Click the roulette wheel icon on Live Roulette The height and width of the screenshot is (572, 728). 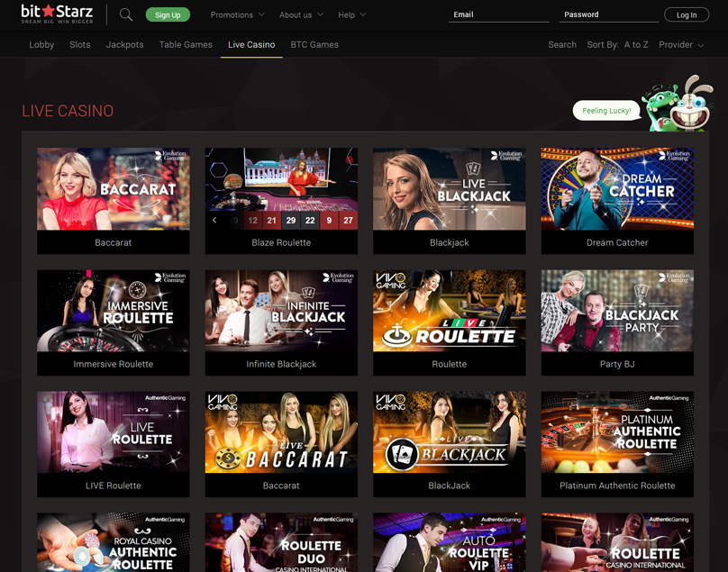[x=396, y=336]
